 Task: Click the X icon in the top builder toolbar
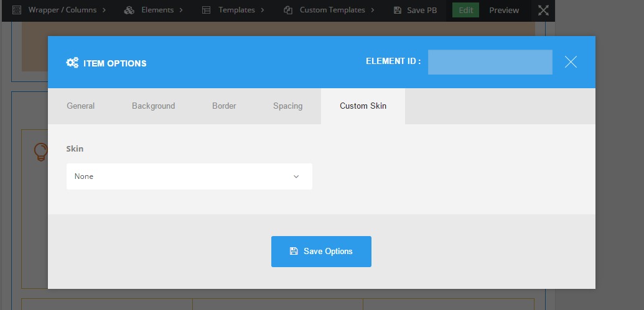[543, 10]
